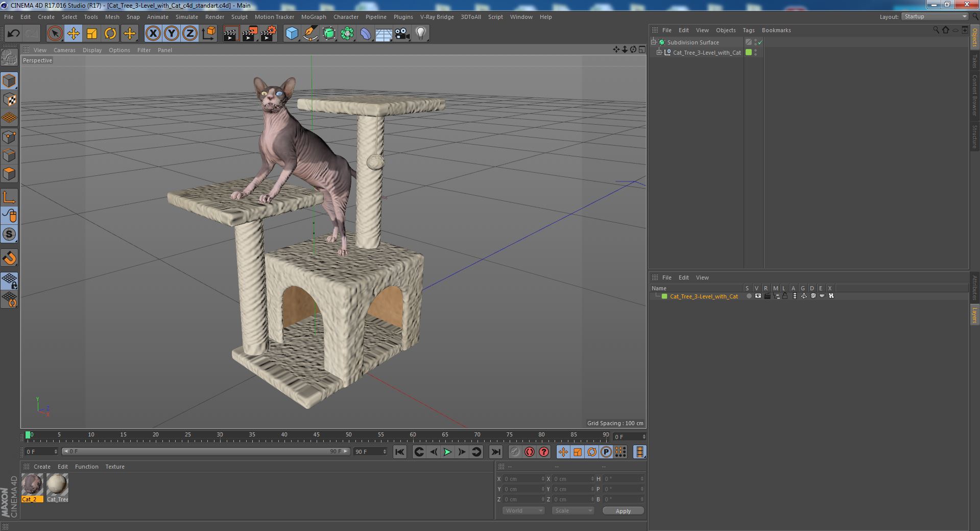The height and width of the screenshot is (531, 980).
Task: Open the Sculpt menu
Action: coord(239,17)
